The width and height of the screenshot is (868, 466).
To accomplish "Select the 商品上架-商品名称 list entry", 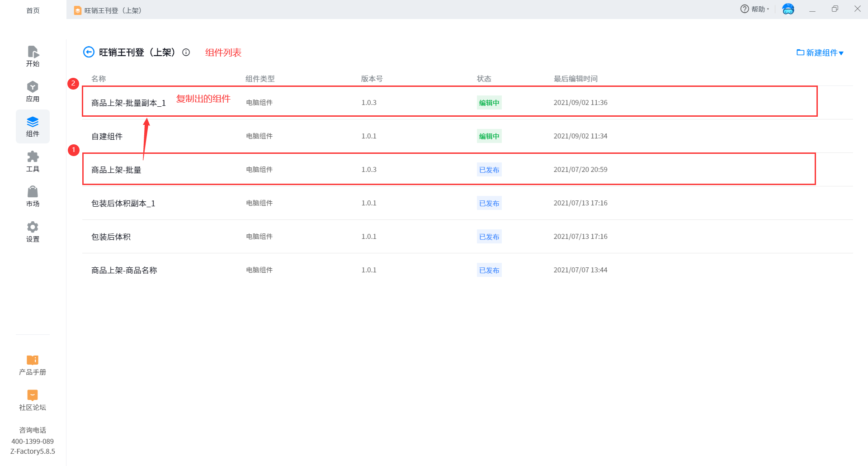I will (x=124, y=270).
